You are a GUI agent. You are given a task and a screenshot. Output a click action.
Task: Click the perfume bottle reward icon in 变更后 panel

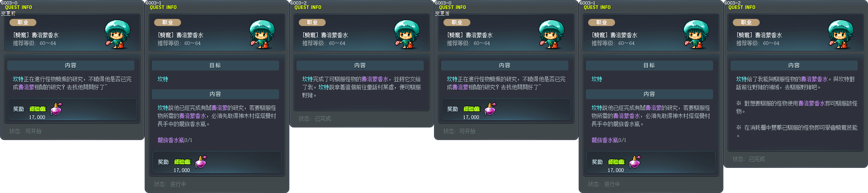click(491, 109)
